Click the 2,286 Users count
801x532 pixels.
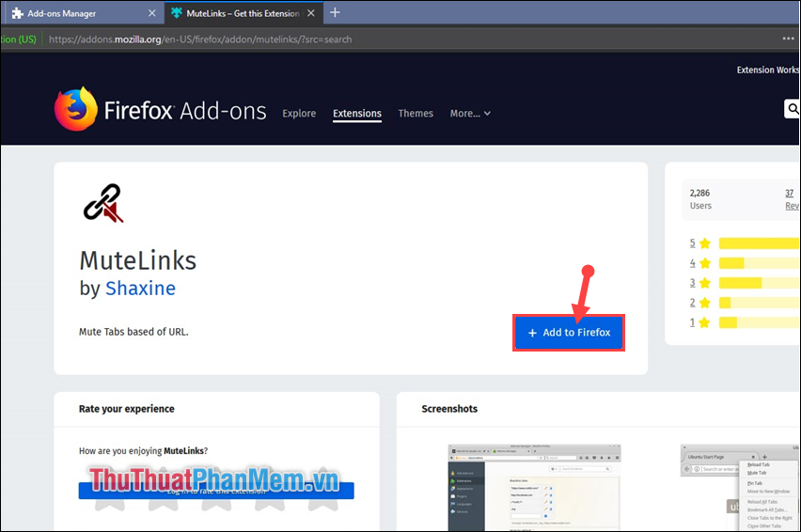tap(700, 199)
